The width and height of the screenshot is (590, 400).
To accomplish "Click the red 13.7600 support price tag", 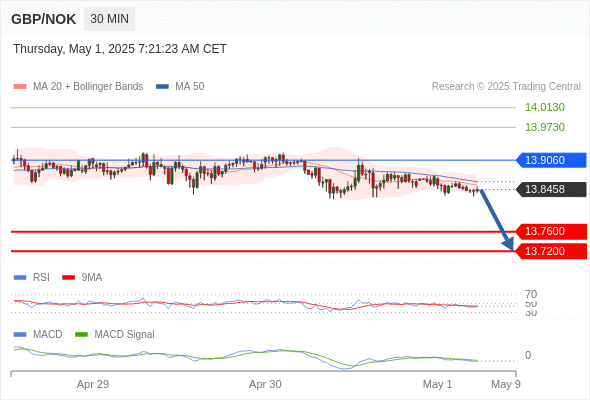I will click(551, 231).
